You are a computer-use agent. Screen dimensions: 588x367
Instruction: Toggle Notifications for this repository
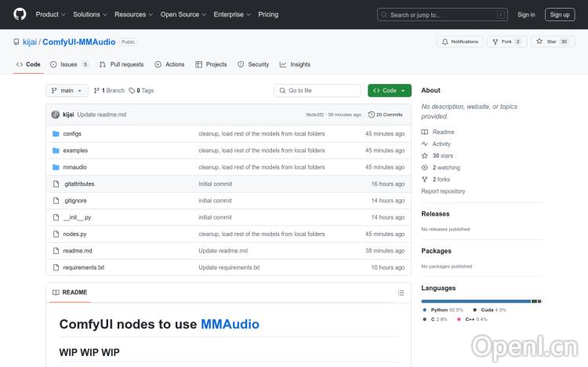click(x=460, y=42)
